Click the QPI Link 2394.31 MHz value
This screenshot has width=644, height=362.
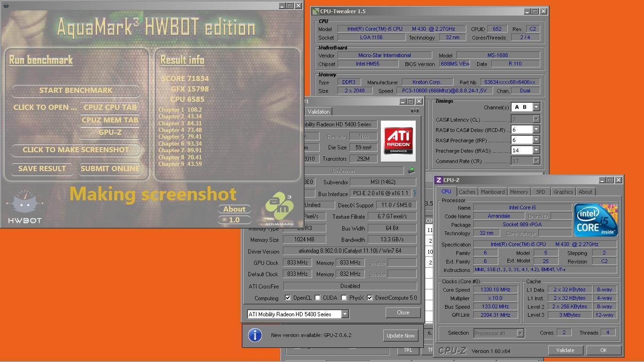pyautogui.click(x=495, y=315)
